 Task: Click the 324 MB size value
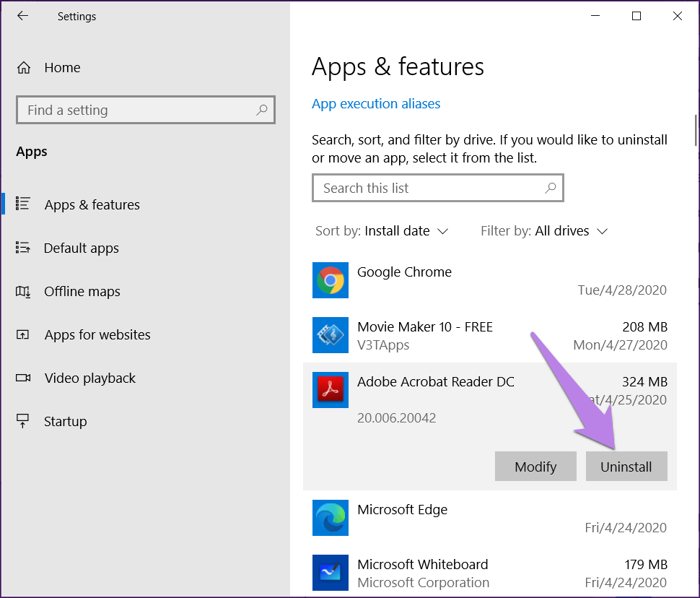click(644, 381)
